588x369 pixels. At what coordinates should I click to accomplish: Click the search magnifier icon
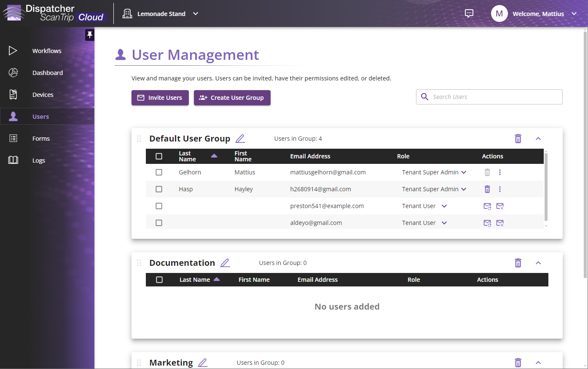[425, 97]
